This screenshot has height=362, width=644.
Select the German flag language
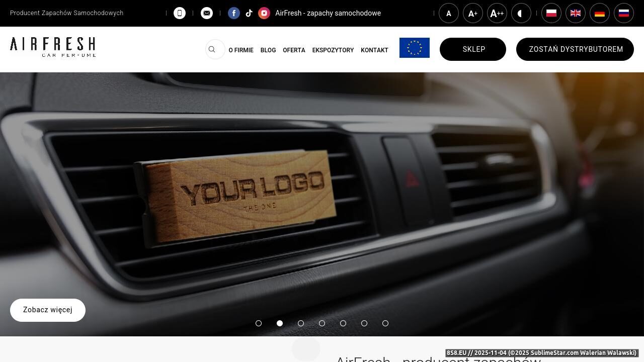600,13
